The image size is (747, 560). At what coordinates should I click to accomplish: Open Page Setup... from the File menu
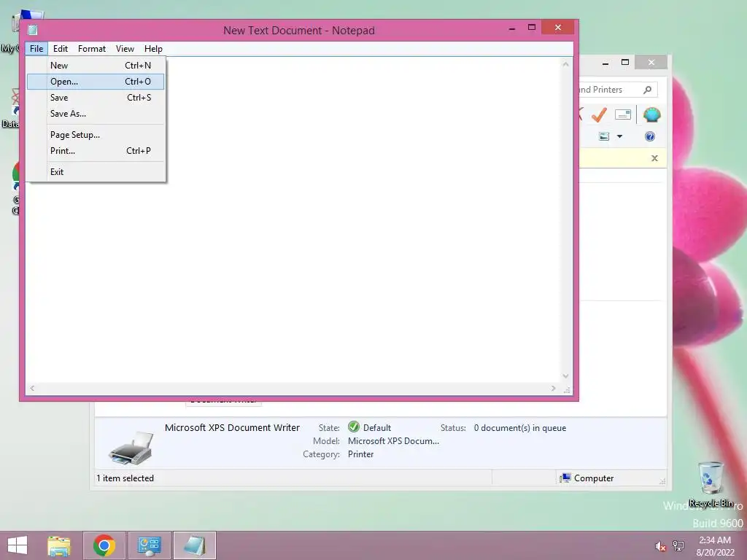tap(96, 135)
